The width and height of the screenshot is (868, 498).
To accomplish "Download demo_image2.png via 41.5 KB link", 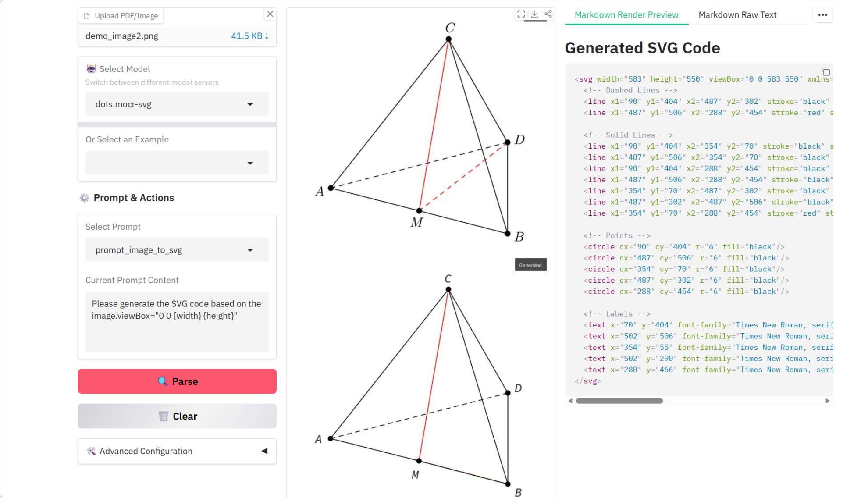I will click(249, 36).
